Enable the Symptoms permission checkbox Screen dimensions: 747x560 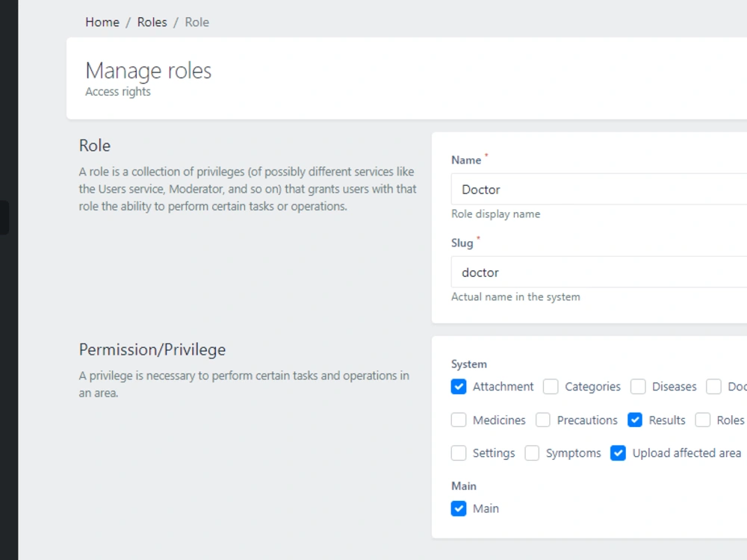pyautogui.click(x=532, y=453)
